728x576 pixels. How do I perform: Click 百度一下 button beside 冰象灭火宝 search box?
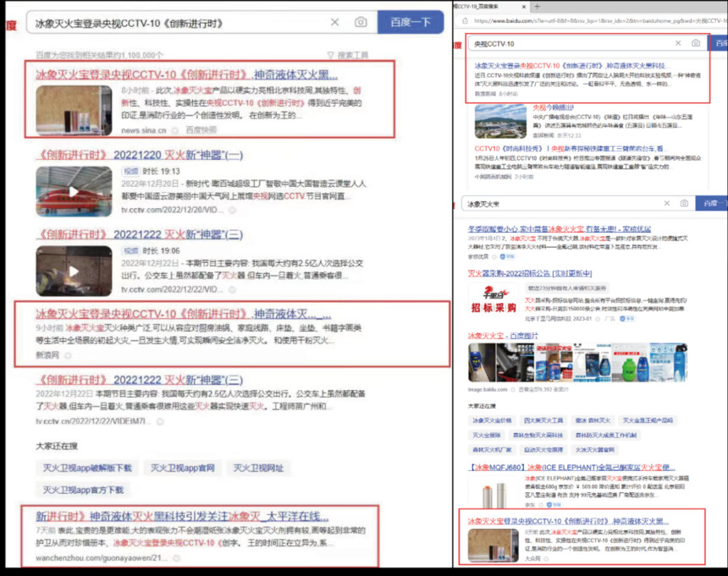pos(711,203)
